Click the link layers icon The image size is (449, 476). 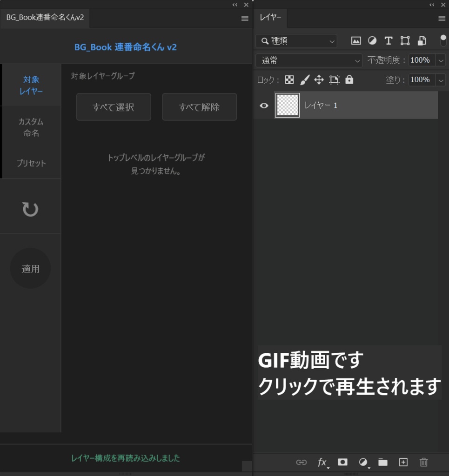point(302,463)
